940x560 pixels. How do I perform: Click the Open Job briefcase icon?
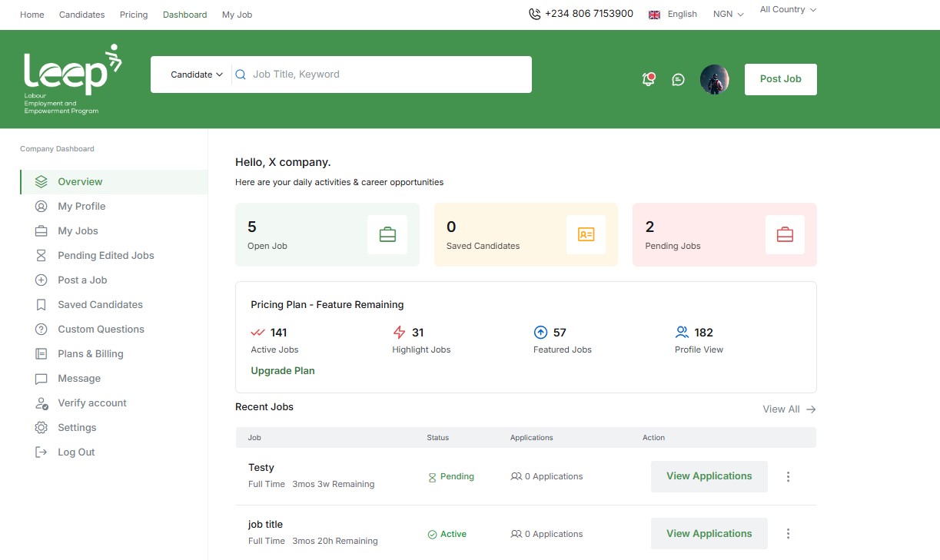coord(387,234)
